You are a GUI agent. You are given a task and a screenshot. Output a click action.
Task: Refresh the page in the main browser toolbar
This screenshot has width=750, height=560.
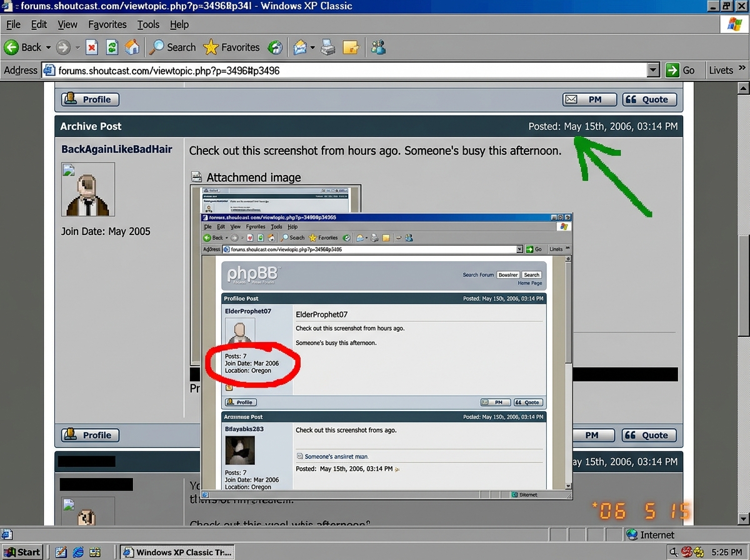112,47
